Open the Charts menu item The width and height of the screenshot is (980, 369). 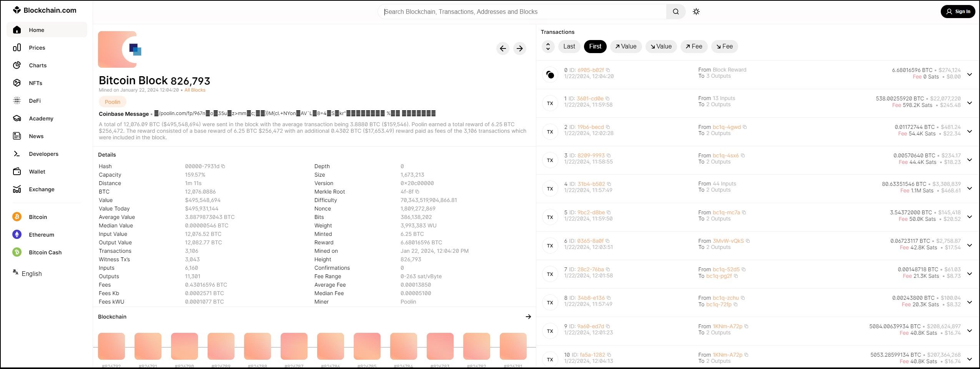(38, 65)
